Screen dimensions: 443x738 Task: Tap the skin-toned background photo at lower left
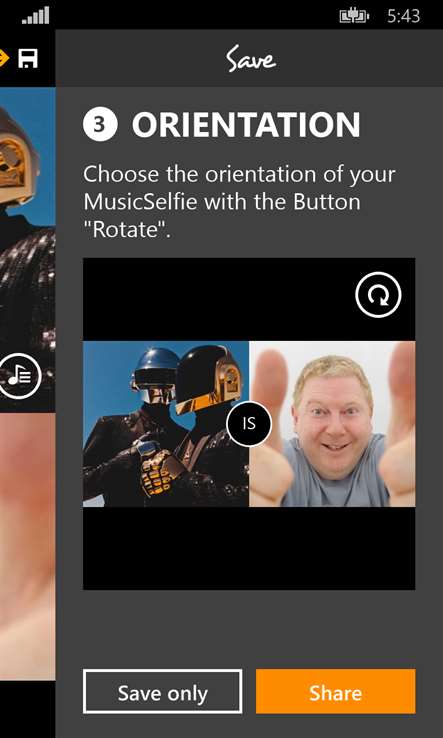click(28, 546)
